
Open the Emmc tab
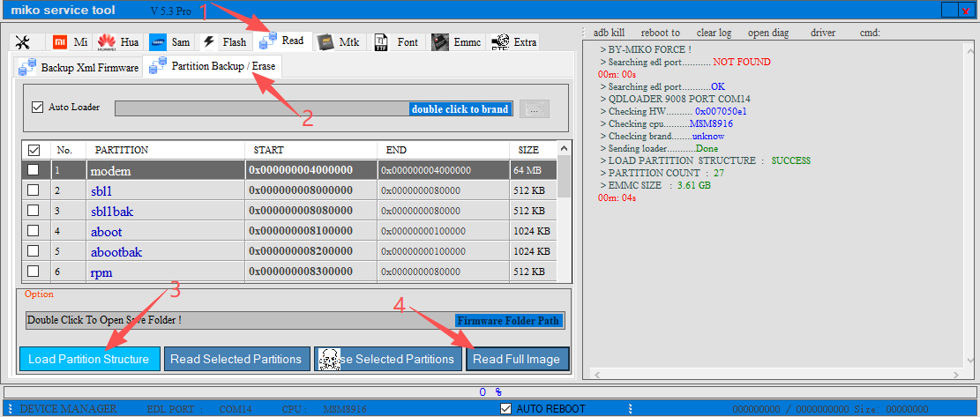[x=456, y=41]
